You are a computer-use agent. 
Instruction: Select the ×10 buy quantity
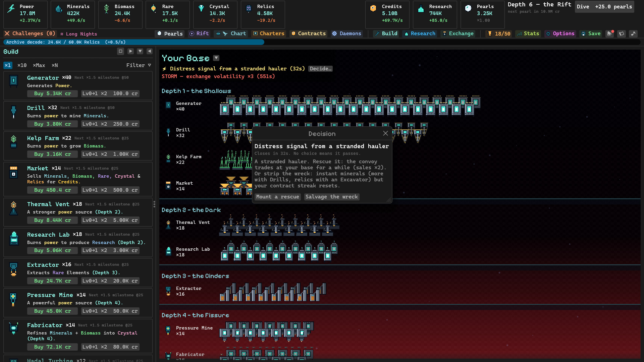click(x=22, y=65)
